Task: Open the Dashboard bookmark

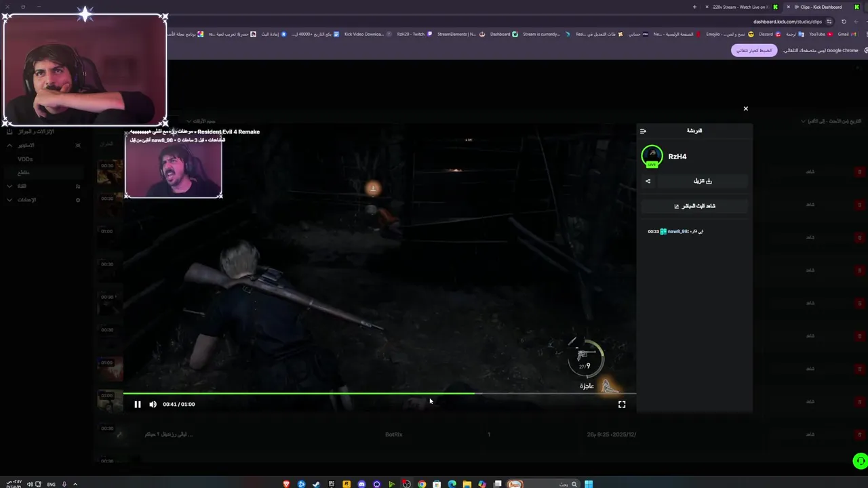Action: pyautogui.click(x=504, y=34)
